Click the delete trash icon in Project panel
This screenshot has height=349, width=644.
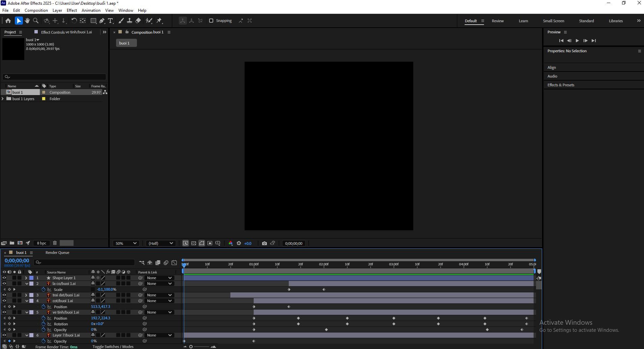(x=55, y=243)
